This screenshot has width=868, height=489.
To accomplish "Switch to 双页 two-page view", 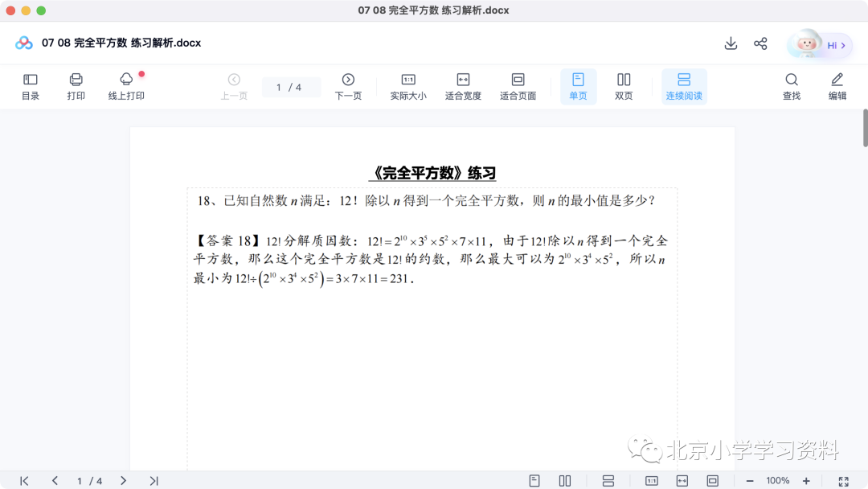I will (624, 86).
